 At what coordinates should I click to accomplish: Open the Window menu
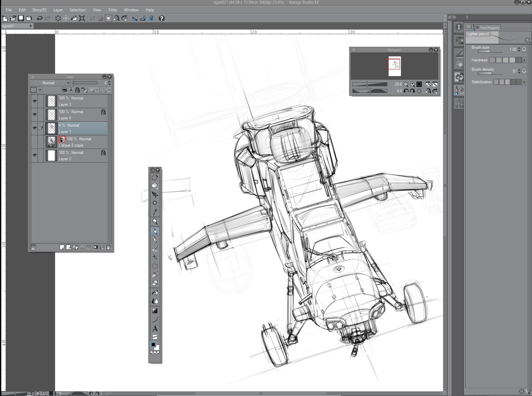(x=131, y=10)
